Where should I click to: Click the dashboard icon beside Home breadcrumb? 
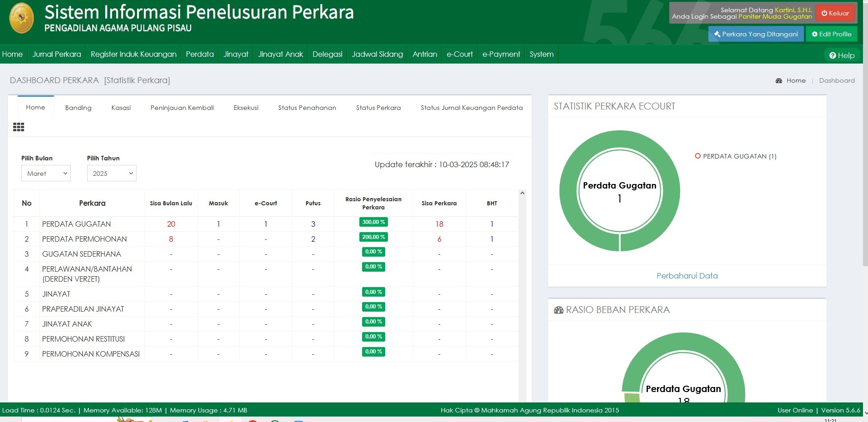click(779, 80)
